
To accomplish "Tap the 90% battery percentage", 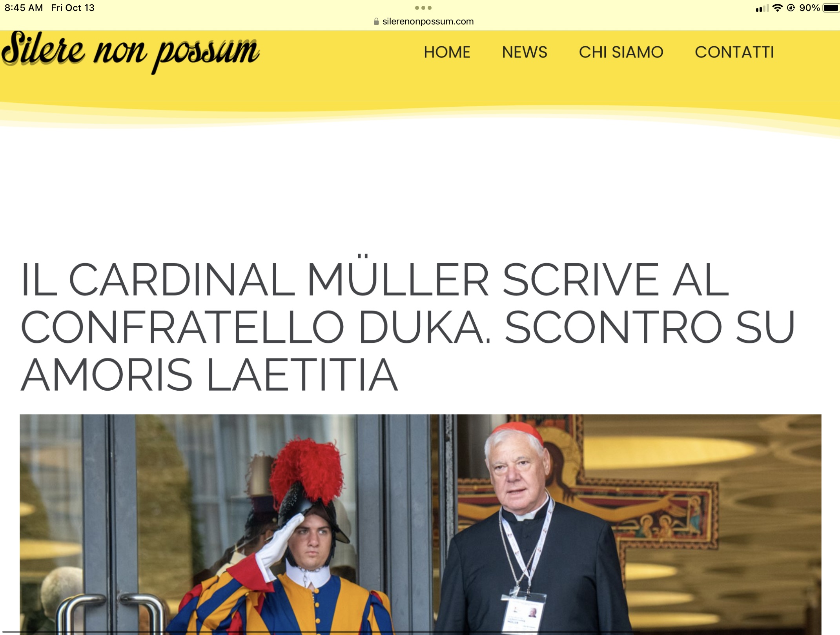I will 809,8.
